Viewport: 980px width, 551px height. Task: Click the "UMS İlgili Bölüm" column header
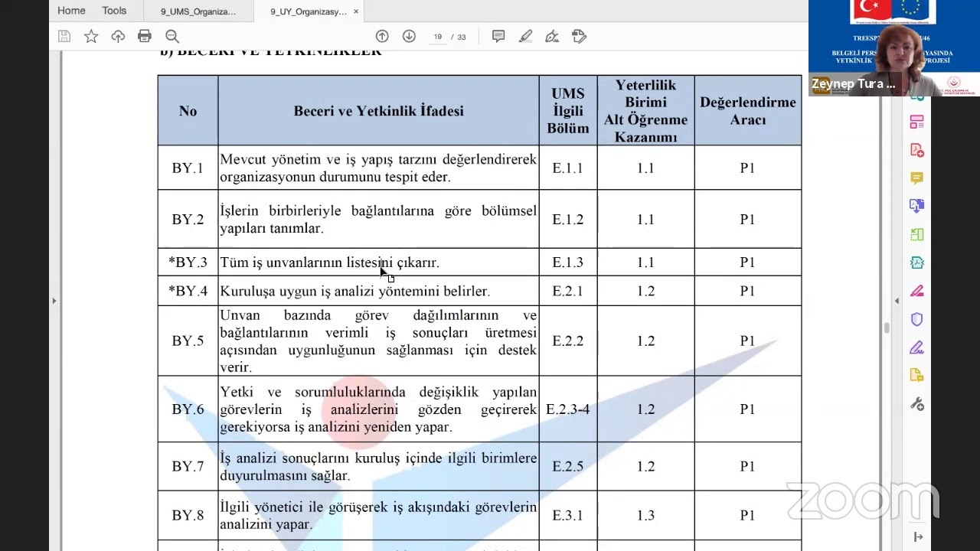pos(568,111)
